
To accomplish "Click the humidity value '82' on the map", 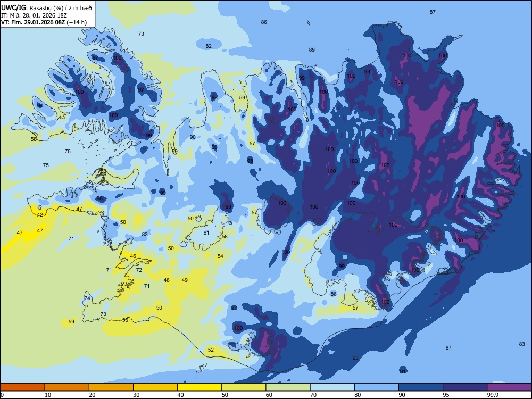I will pyautogui.click(x=209, y=46).
